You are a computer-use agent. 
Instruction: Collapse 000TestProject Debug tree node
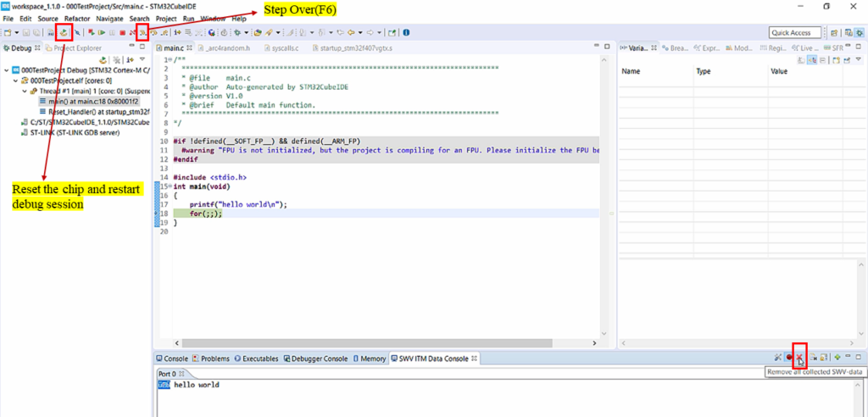click(x=6, y=70)
